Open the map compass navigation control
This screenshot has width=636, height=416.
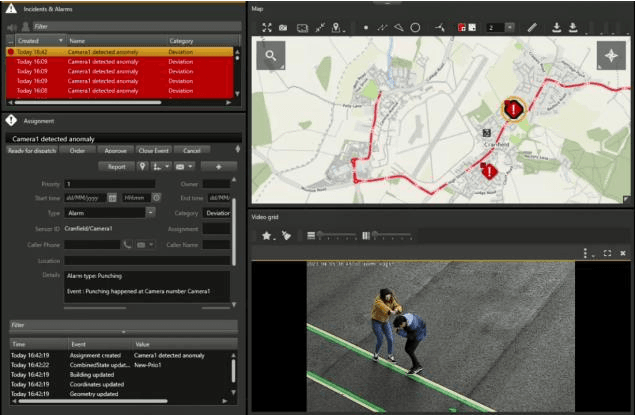click(x=611, y=58)
